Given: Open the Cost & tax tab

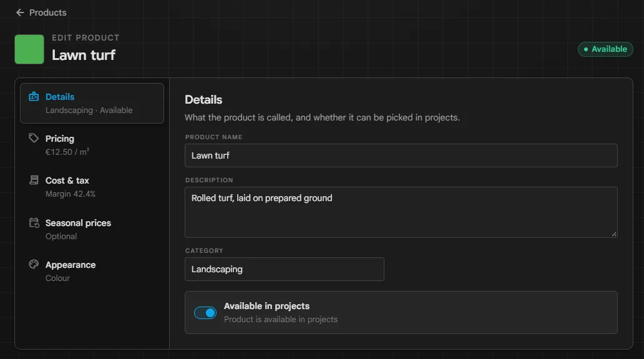Looking at the screenshot, I should coord(92,187).
